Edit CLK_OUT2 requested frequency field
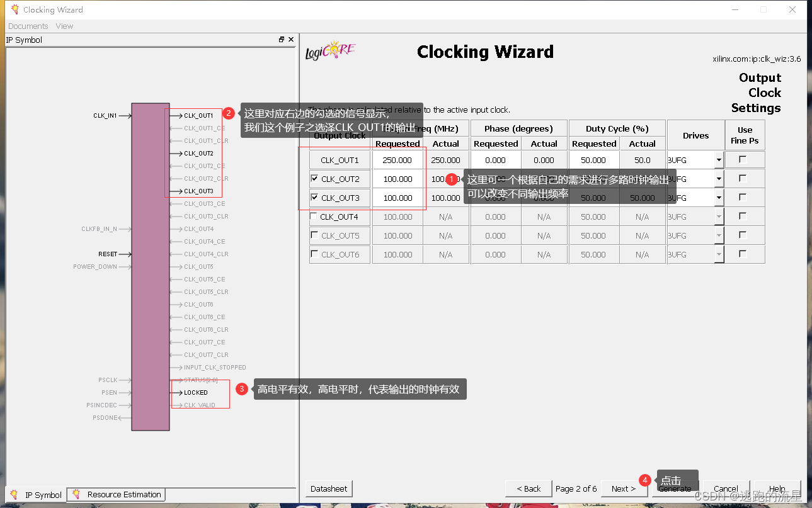 [x=397, y=179]
